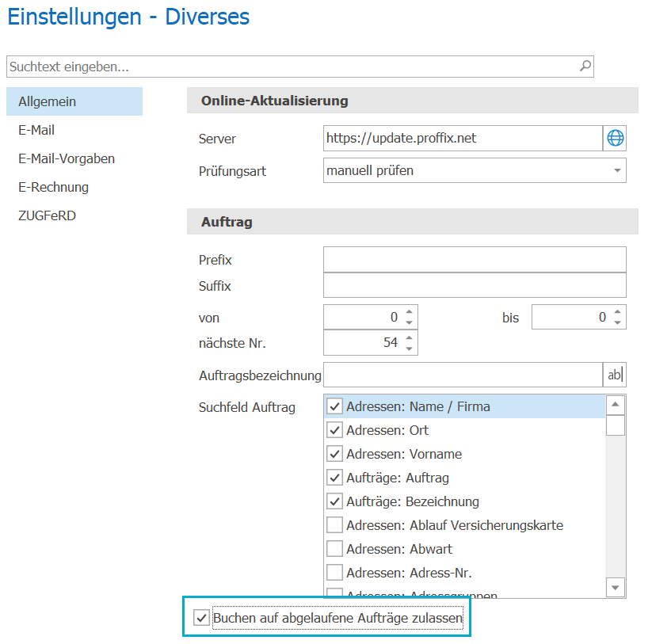Open the update server globe icon

coord(615,138)
